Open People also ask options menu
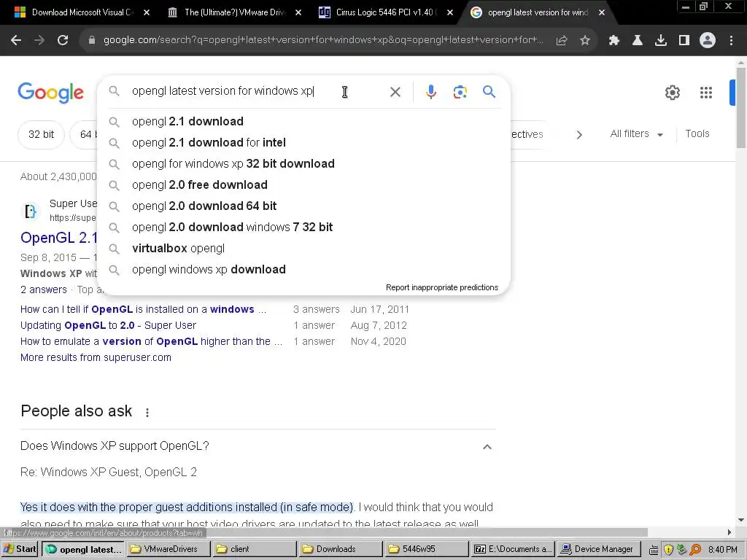This screenshot has width=747, height=560. click(147, 413)
